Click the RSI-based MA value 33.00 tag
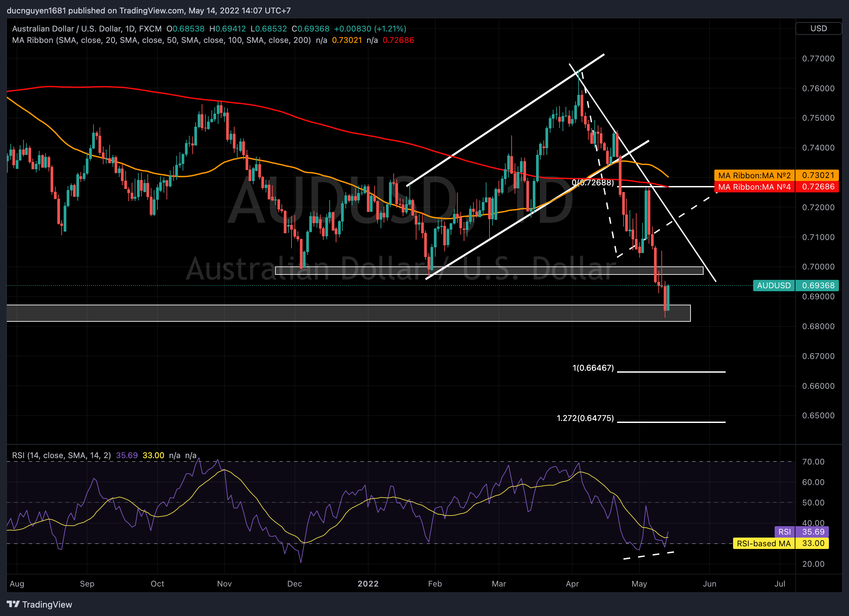The image size is (849, 616). [x=812, y=543]
